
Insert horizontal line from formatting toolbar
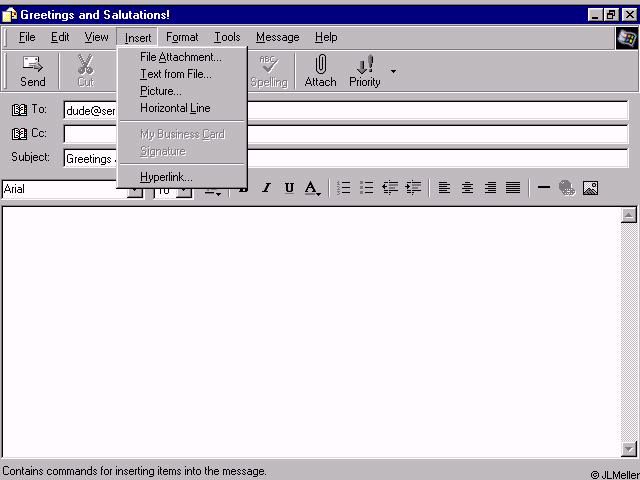click(x=544, y=188)
